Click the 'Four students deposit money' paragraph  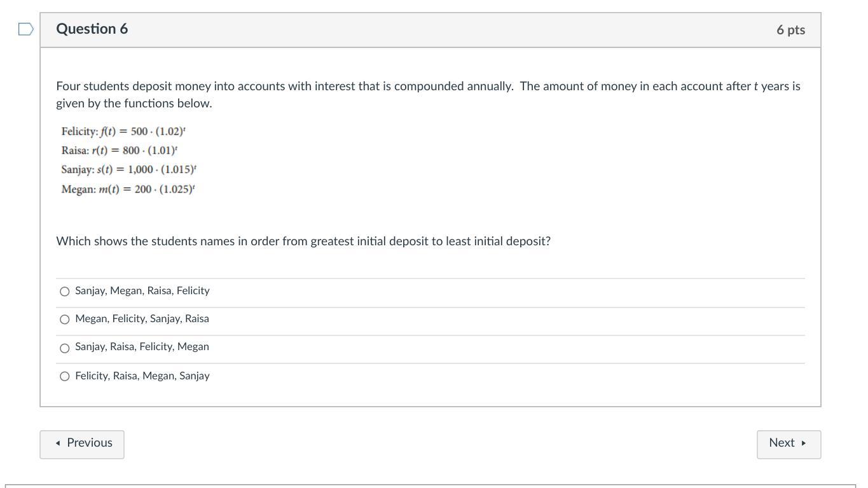(x=428, y=95)
